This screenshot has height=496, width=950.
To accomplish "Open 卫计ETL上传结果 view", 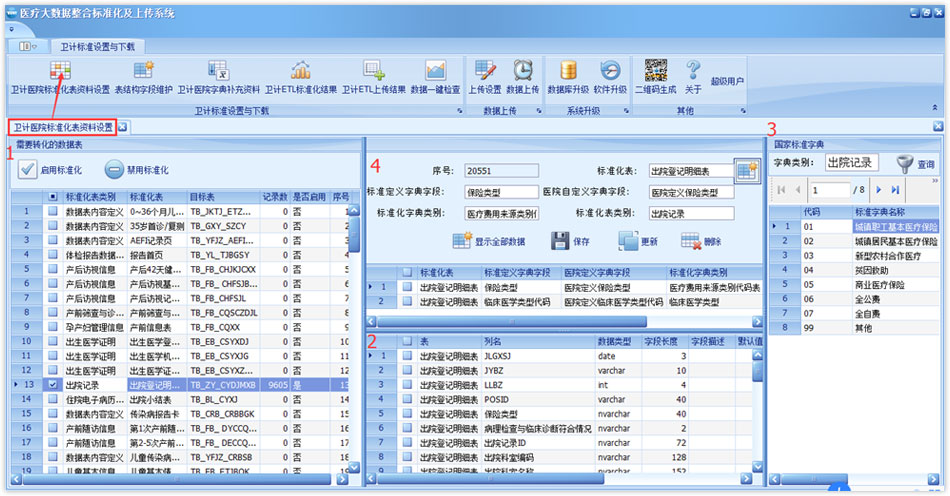I will [x=374, y=78].
